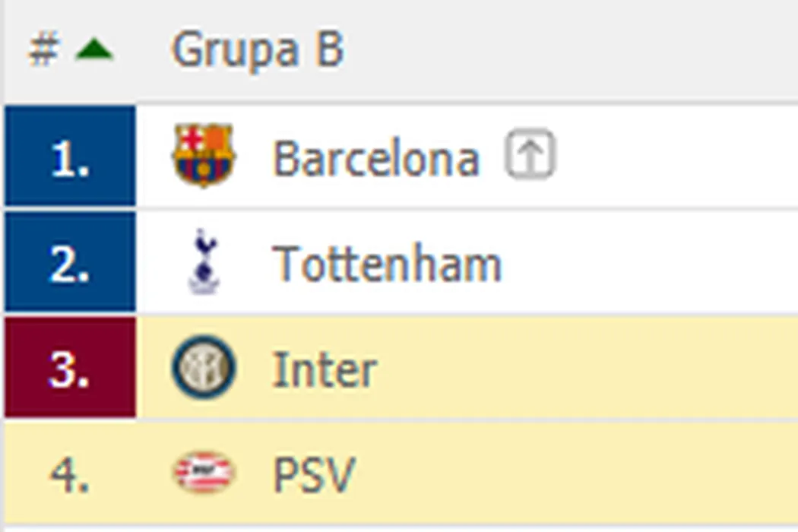The width and height of the screenshot is (798, 532).
Task: Click the Grupa B column header
Action: pyautogui.click(x=258, y=49)
